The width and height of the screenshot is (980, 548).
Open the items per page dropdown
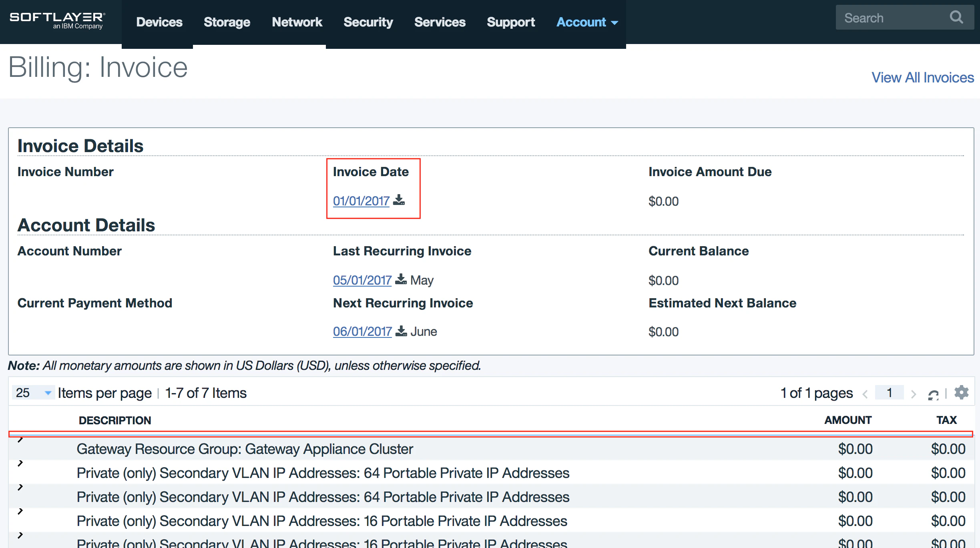click(34, 393)
